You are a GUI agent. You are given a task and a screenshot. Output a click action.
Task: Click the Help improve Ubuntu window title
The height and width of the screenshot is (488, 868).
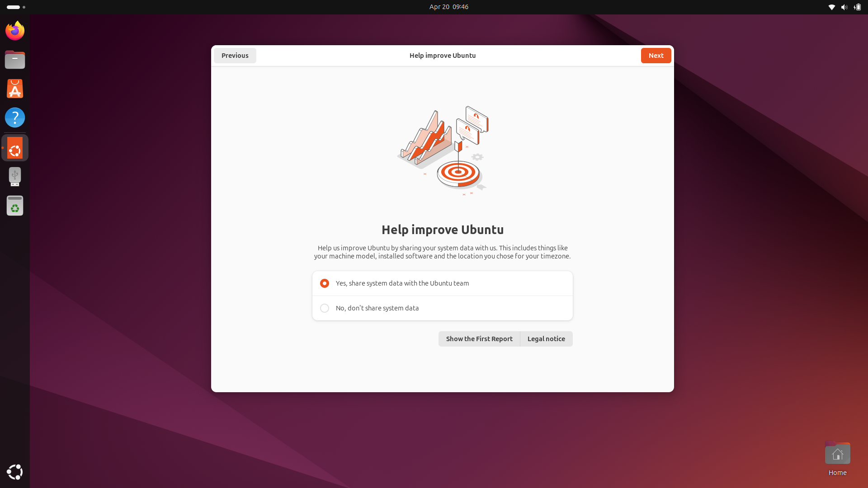[443, 56]
